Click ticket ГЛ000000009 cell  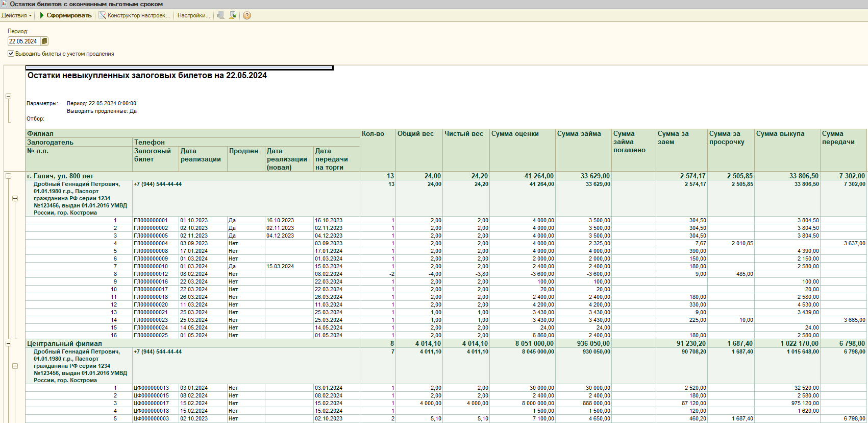(156, 258)
